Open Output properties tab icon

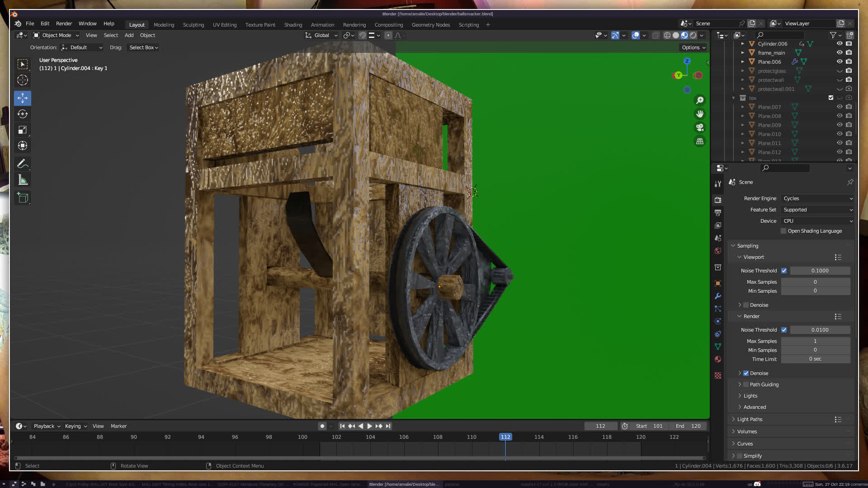718,212
